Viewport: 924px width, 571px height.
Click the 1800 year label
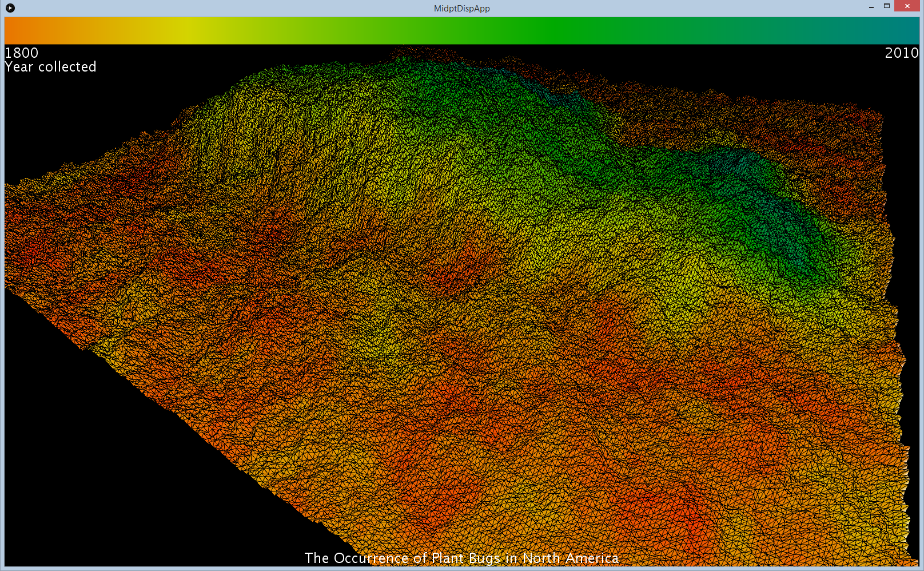pyautogui.click(x=22, y=53)
